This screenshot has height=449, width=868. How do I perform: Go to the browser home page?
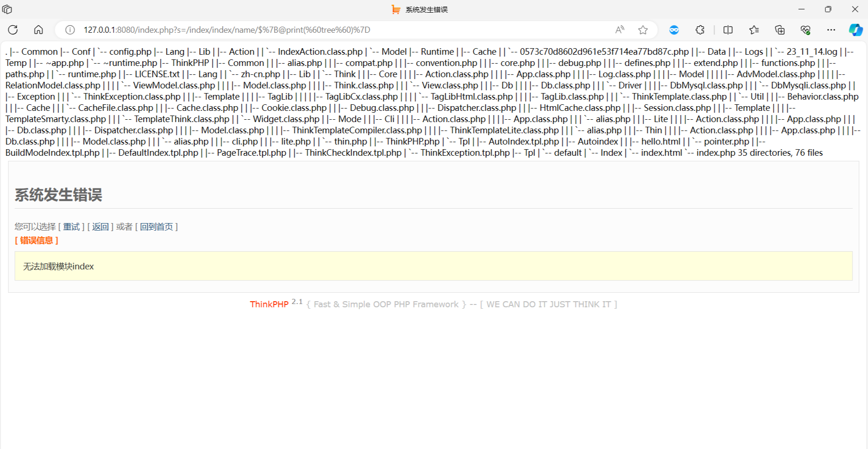pos(38,30)
